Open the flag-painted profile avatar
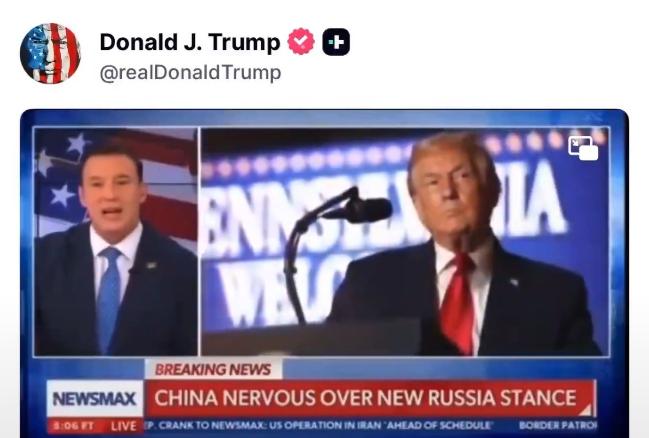Screen dimensions: 649x438 pyautogui.click(x=50, y=53)
